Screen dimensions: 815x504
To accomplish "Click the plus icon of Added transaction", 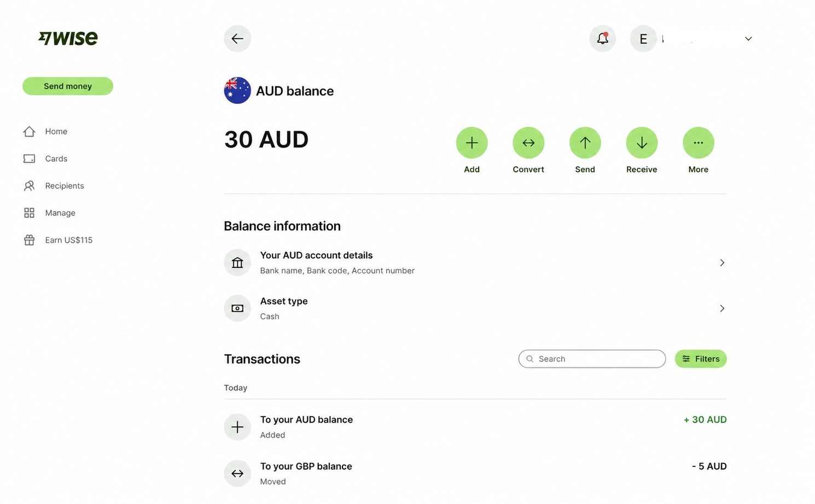I will 237,427.
